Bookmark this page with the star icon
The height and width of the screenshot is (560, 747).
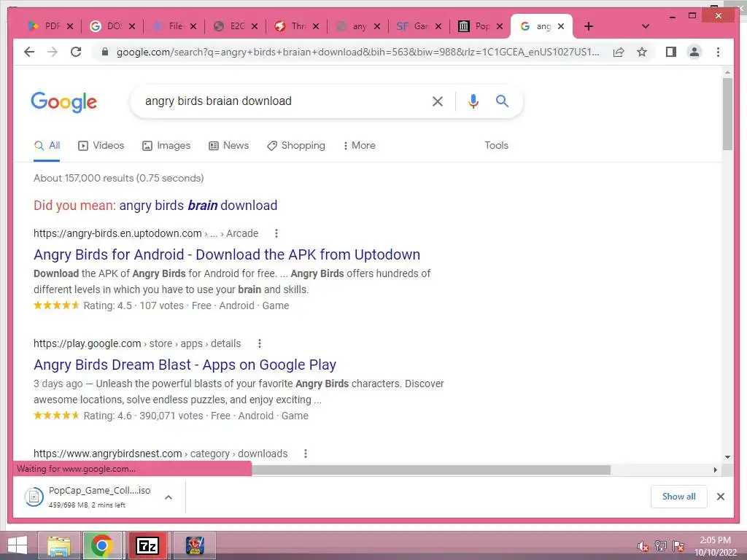642,52
